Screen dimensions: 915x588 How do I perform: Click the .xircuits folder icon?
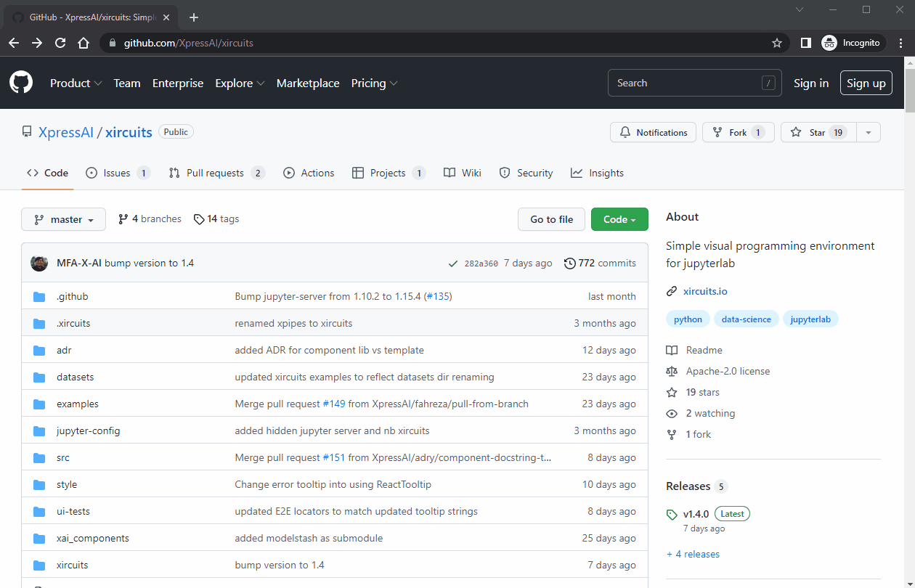tap(39, 323)
